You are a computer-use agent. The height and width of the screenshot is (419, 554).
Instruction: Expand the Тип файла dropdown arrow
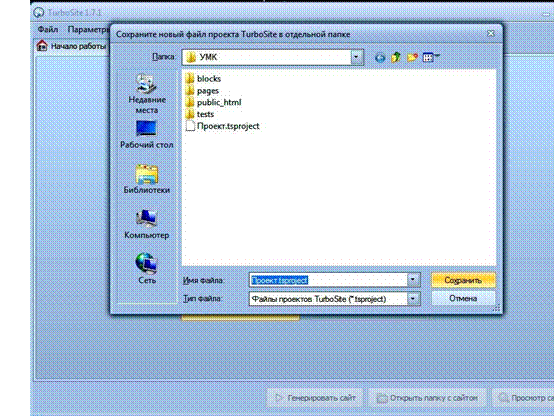413,299
